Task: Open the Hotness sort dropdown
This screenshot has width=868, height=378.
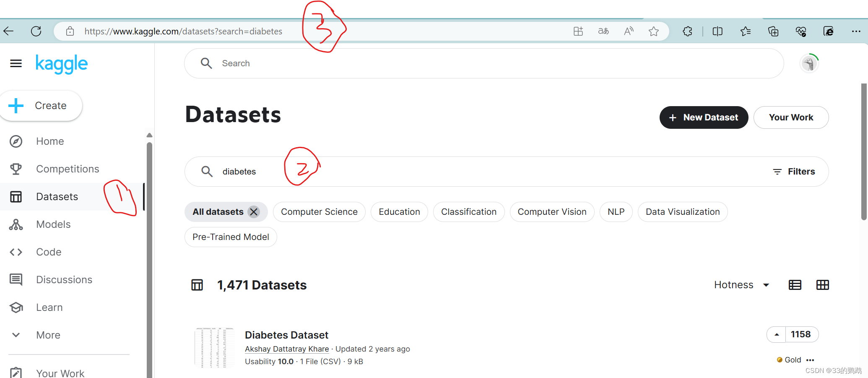Action: click(741, 284)
